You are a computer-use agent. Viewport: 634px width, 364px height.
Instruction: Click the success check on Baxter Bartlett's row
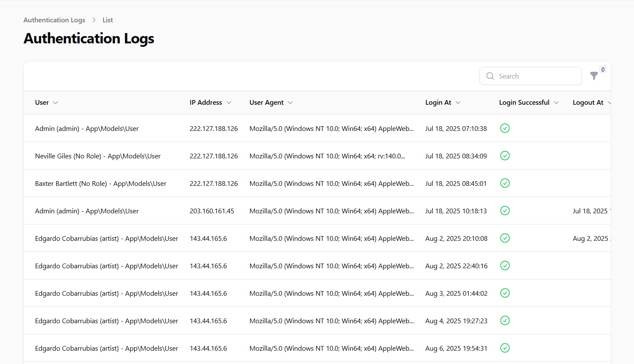(505, 183)
